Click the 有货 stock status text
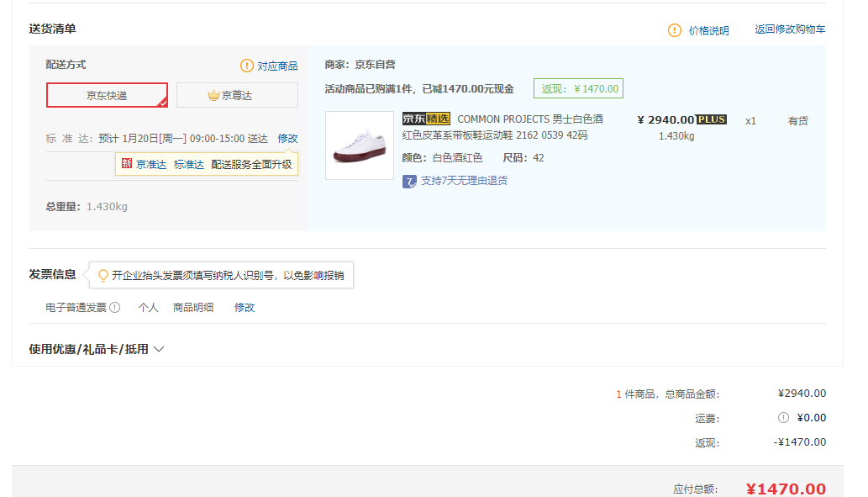868x497 pixels. pyautogui.click(x=797, y=121)
